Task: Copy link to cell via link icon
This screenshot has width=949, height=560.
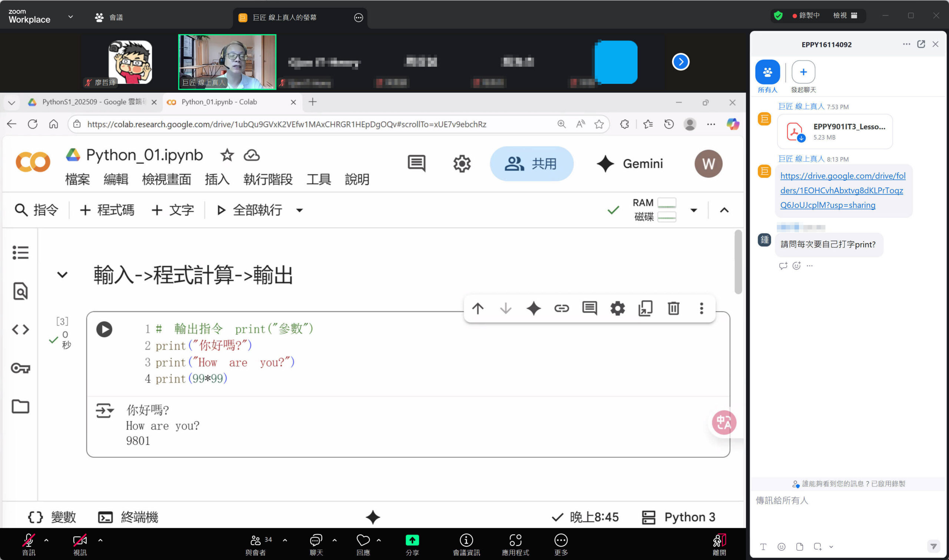Action: pos(562,308)
